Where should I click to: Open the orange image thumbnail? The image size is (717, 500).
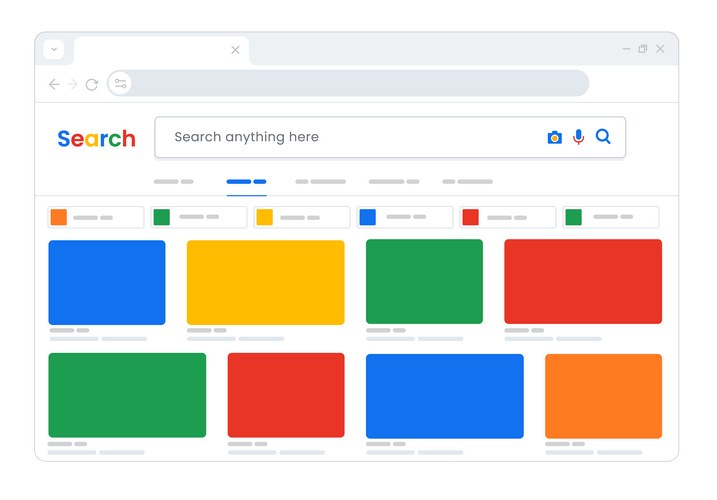[x=603, y=396]
